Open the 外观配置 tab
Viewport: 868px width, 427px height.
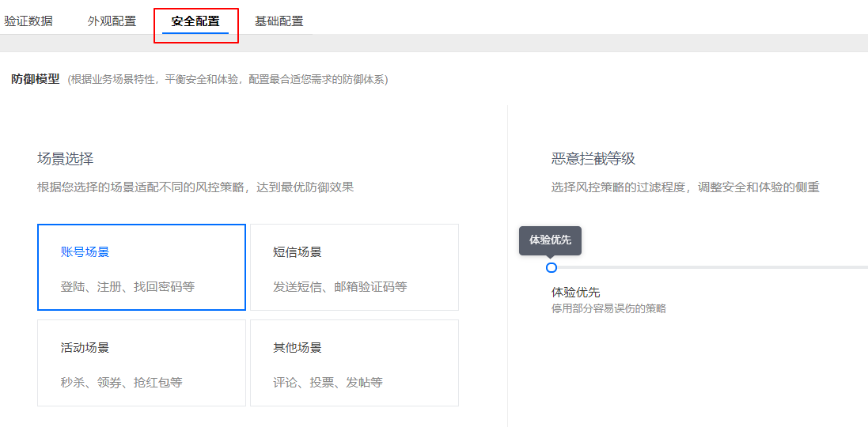tap(112, 21)
